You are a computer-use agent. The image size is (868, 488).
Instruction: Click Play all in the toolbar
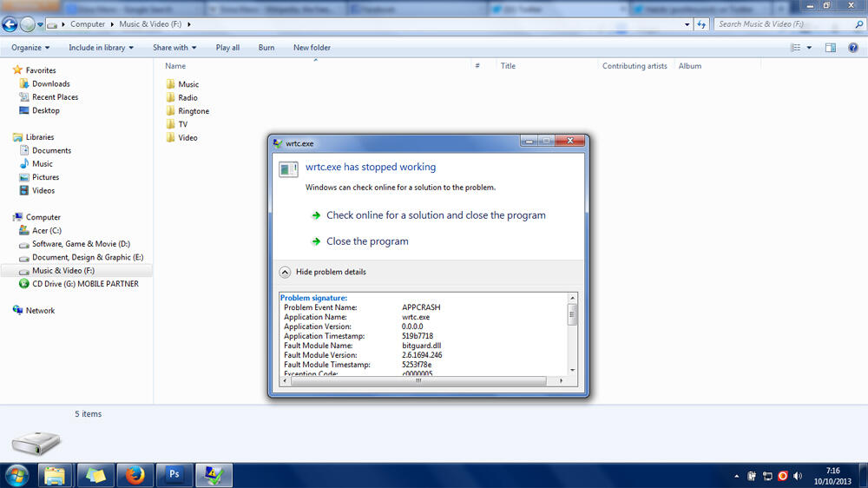point(227,48)
